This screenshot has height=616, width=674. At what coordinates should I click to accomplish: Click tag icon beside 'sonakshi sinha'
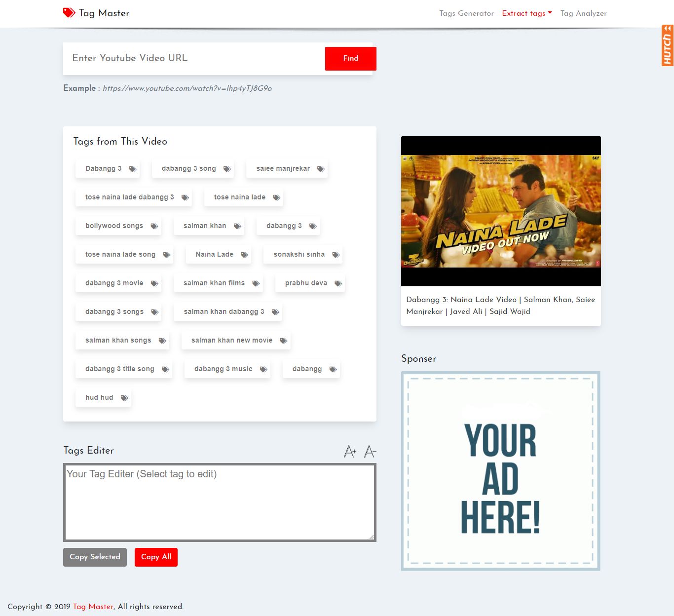coord(336,255)
